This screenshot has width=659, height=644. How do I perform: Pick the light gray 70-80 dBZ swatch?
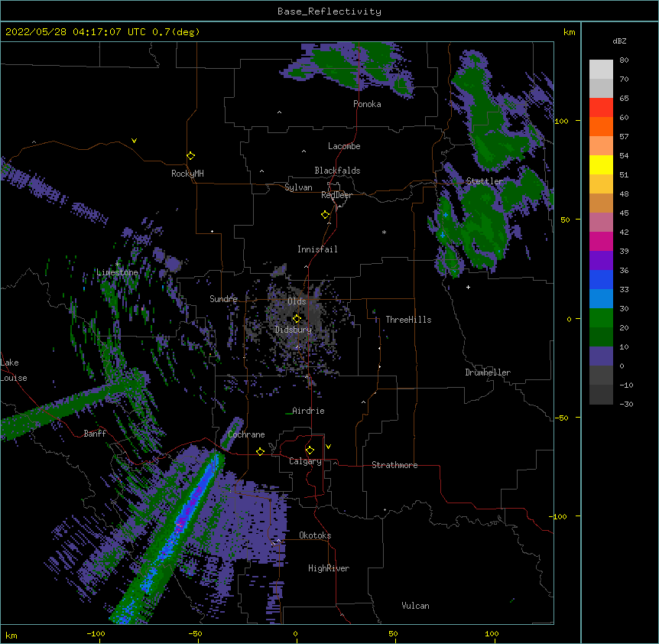click(601, 70)
